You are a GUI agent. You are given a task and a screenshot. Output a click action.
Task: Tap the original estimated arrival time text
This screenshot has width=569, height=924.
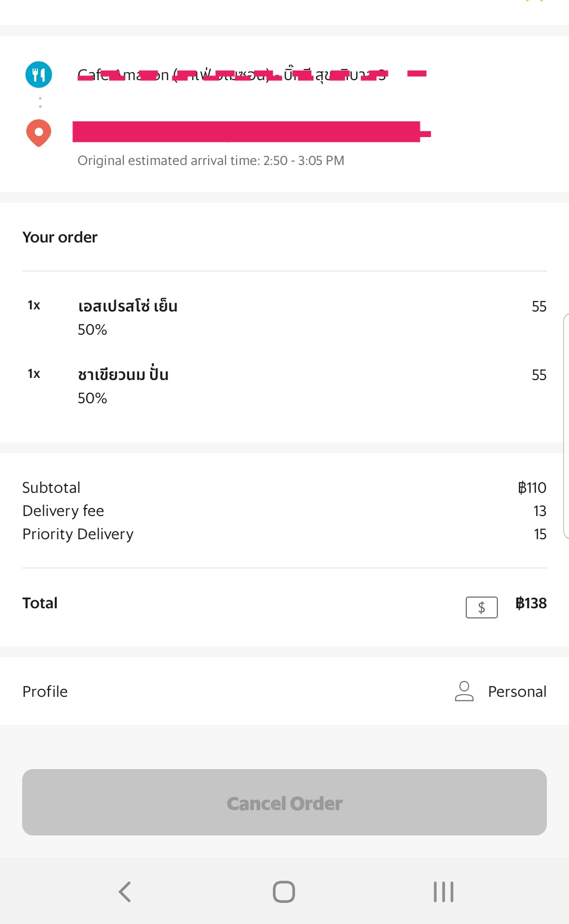tap(211, 161)
